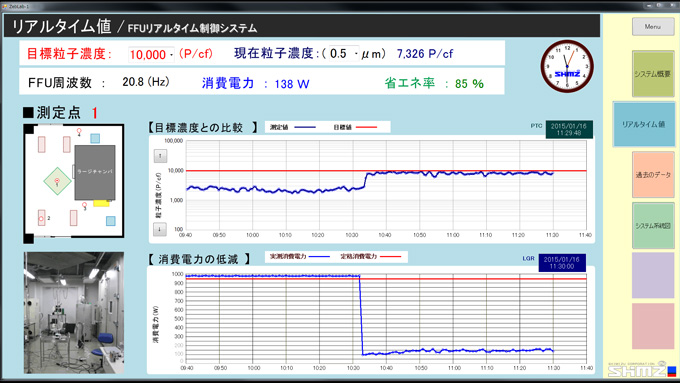Open the particle size 0.5 μm dropdown

[344, 53]
